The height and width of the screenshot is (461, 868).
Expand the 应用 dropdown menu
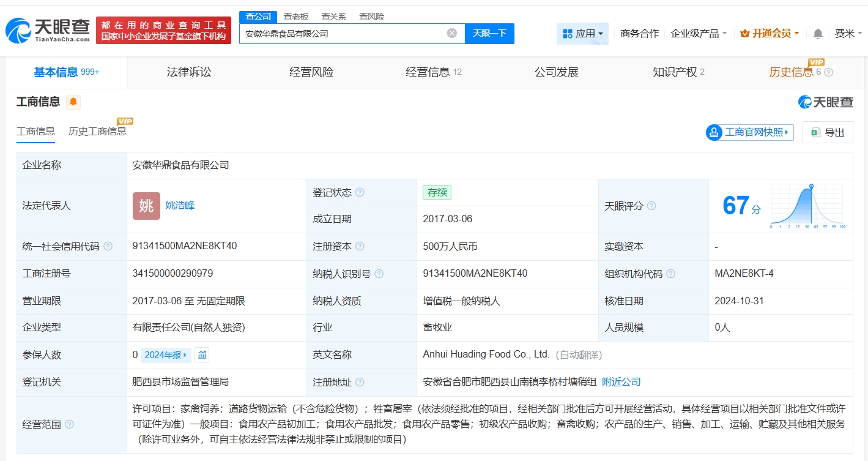pyautogui.click(x=582, y=34)
